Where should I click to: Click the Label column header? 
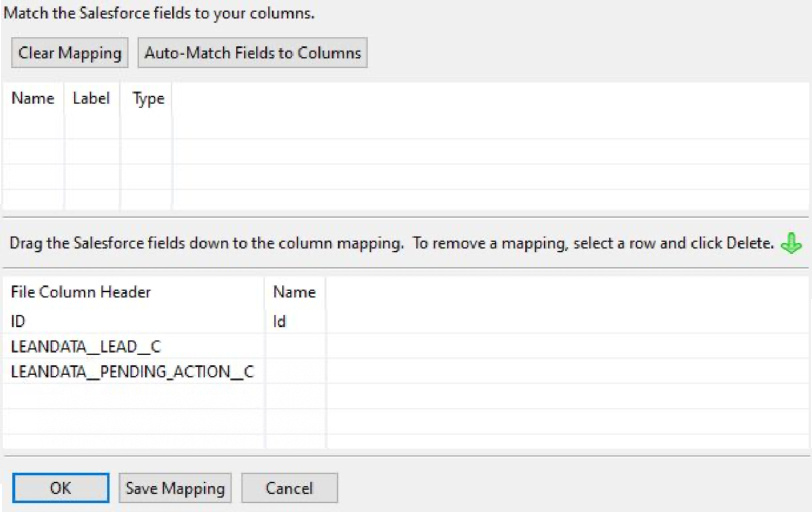91,98
